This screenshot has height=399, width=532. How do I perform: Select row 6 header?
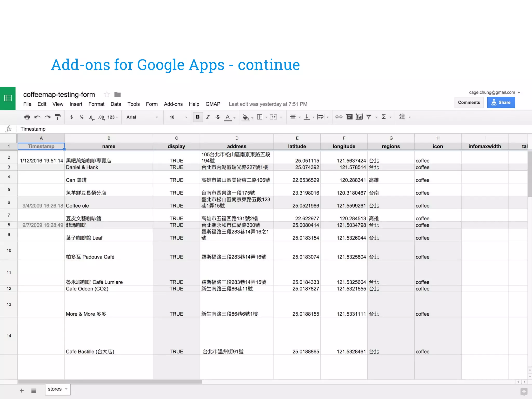(9, 202)
